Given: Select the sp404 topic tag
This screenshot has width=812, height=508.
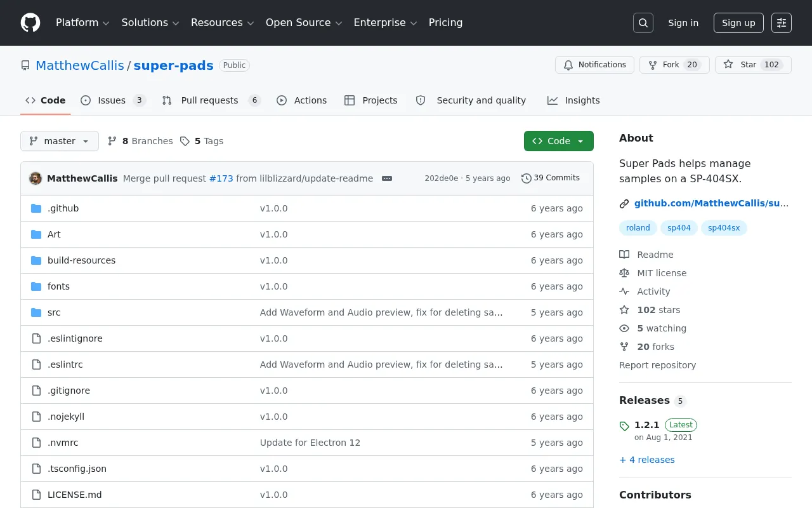Looking at the screenshot, I should [x=679, y=228].
